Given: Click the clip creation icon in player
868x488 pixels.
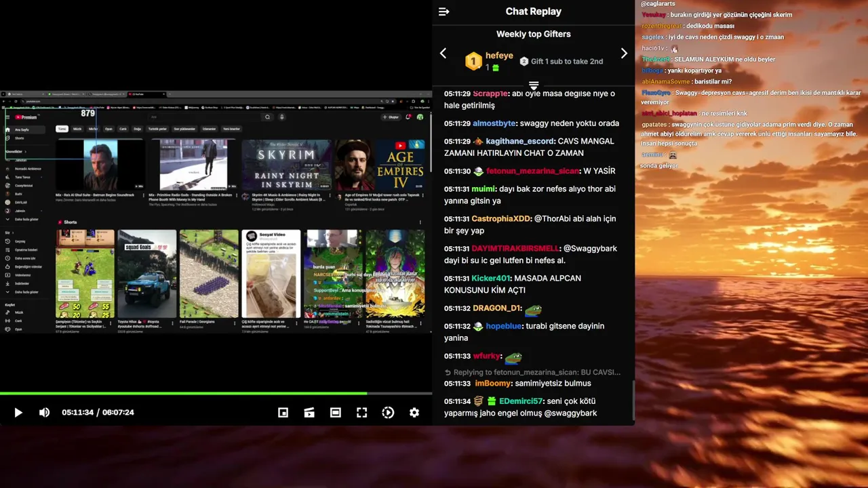Looking at the screenshot, I should [309, 412].
